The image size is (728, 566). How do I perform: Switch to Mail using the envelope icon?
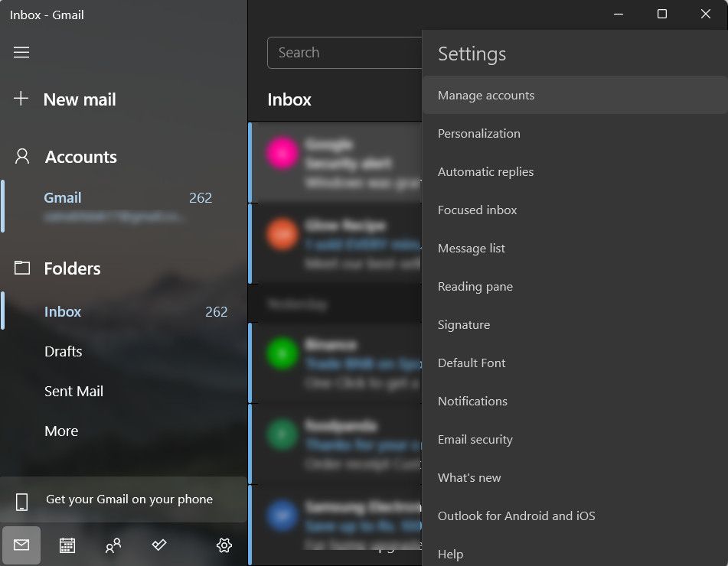pyautogui.click(x=21, y=545)
